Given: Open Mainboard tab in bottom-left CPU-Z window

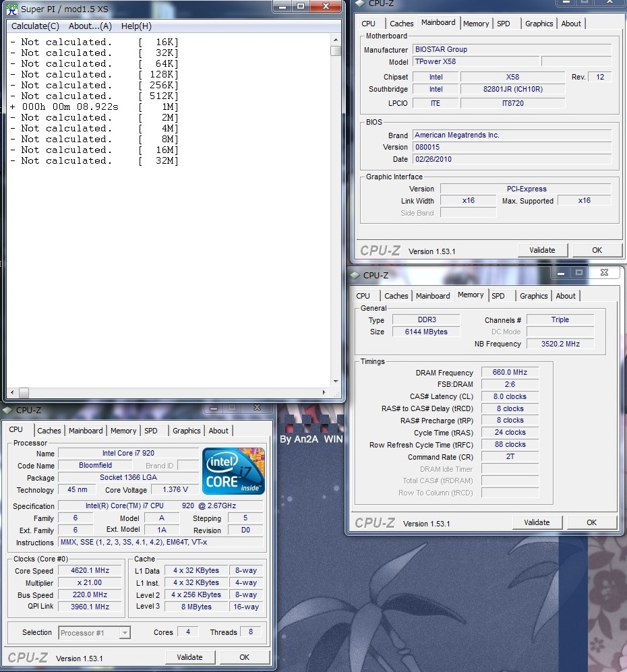Looking at the screenshot, I should click(86, 431).
